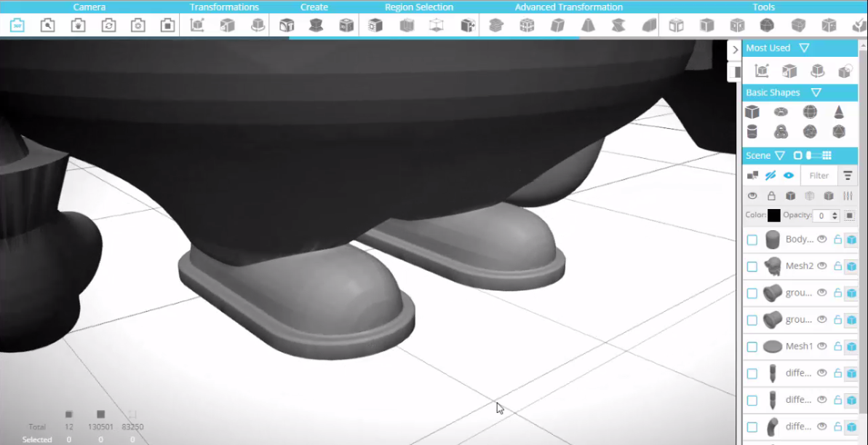The image size is (868, 445).
Task: Click the square button beside Opacity field
Action: click(850, 216)
